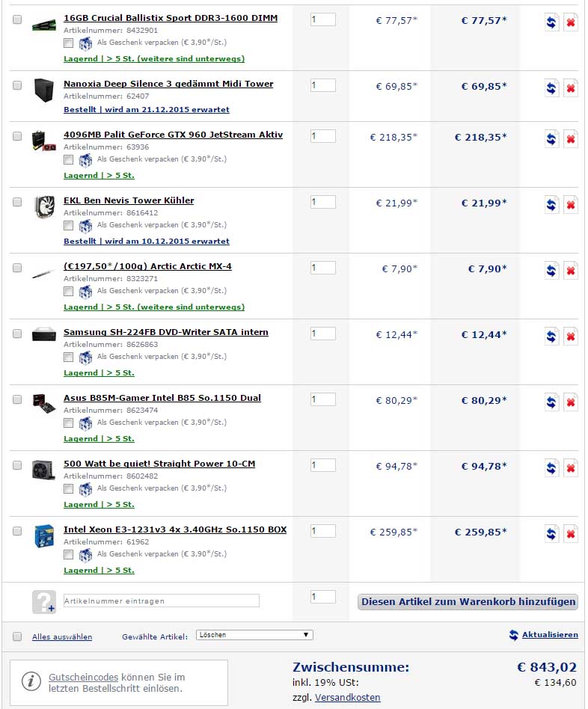
Task: Select the be quiet! PSU row checkbox
Action: [x=17, y=465]
